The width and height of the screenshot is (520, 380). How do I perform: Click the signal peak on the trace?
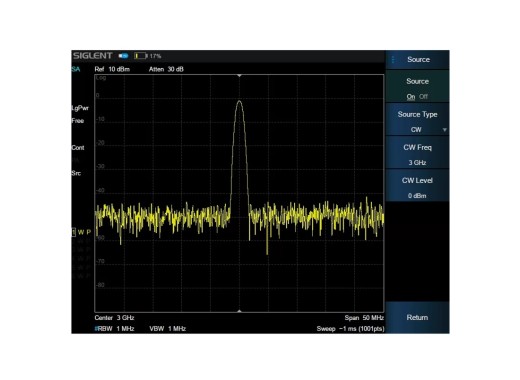click(x=239, y=101)
